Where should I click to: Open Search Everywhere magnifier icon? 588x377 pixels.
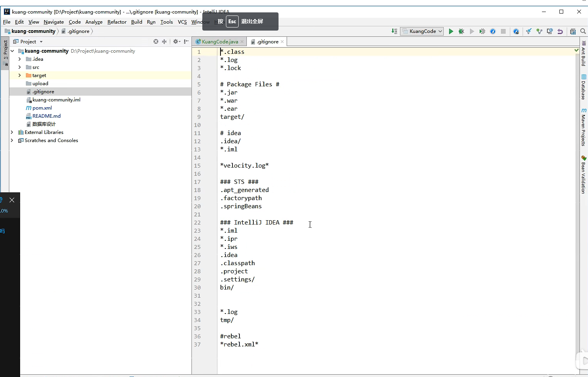click(x=583, y=31)
